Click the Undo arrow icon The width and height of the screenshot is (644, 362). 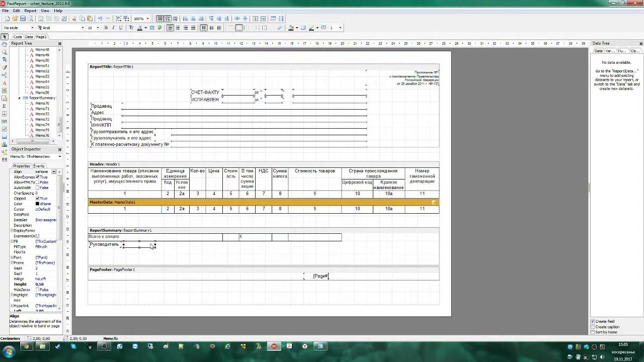tap(100, 19)
